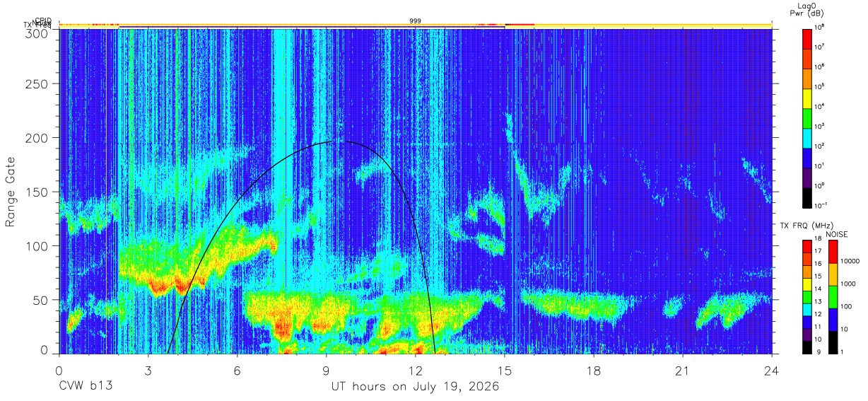Pick the yellow 14–15 MHz TX FRQ swatch

pos(808,284)
